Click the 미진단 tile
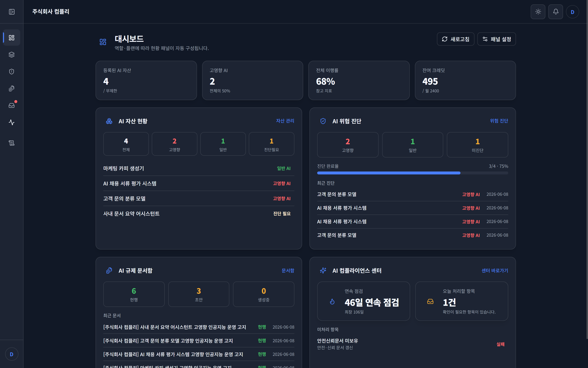Screen dimensions: 588x368 (x=477, y=145)
